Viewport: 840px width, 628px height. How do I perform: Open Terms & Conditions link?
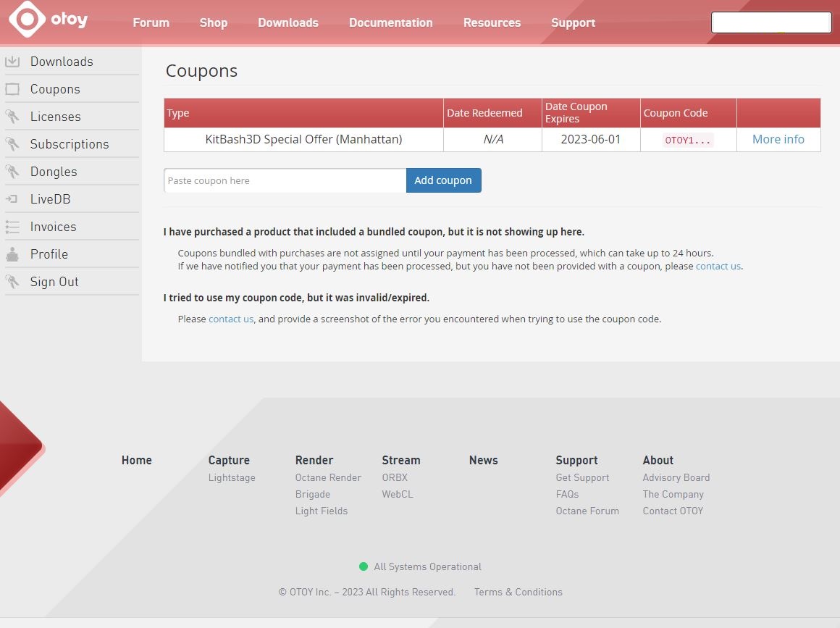[518, 592]
